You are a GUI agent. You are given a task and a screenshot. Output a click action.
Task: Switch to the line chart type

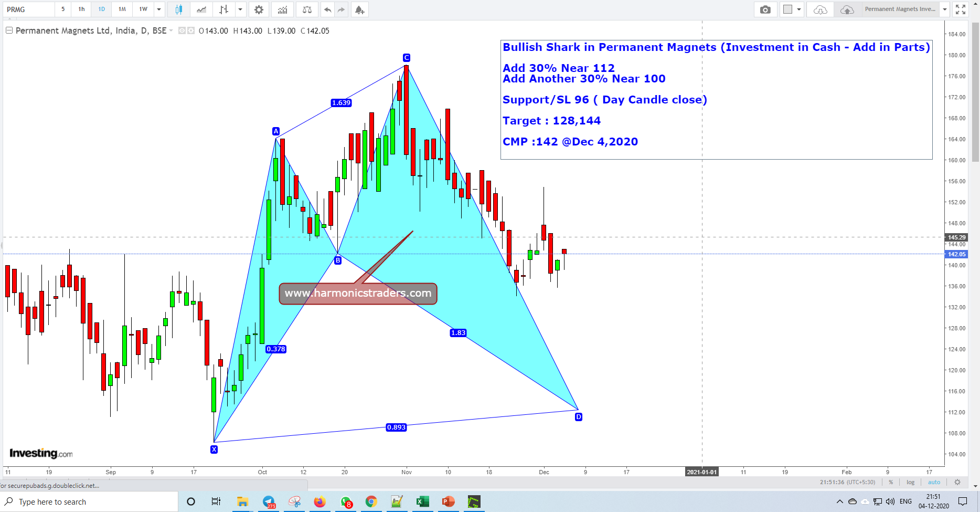(x=201, y=9)
